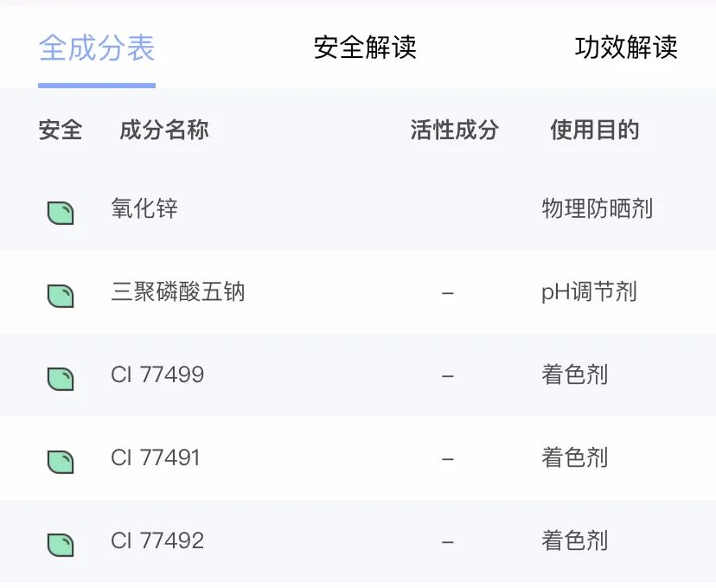Click the green safety leaf icon for CI 77499

[x=61, y=379]
